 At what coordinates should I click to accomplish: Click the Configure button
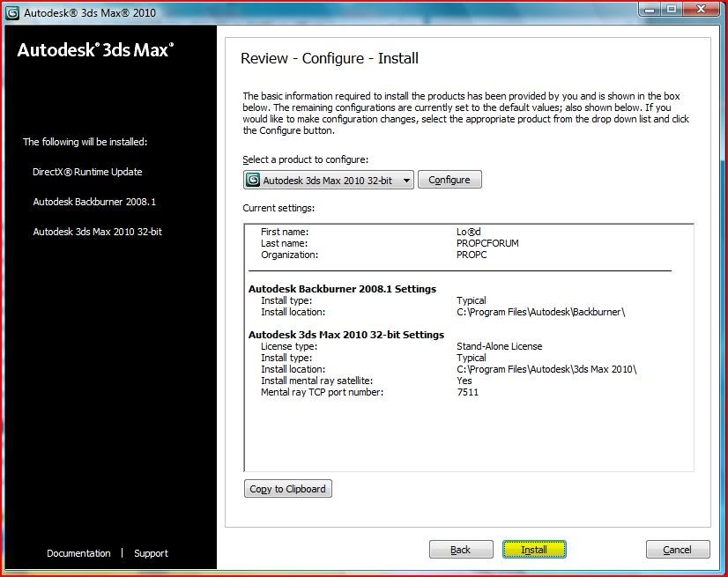449,180
